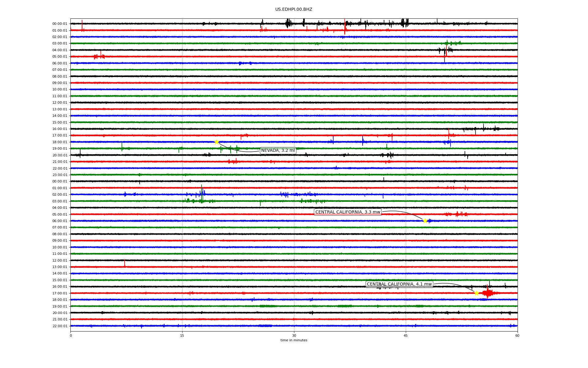588x368 pixels.
Task: Click the CENTRAL CALIFORNIA, 3.3 mw label
Action: (348, 212)
